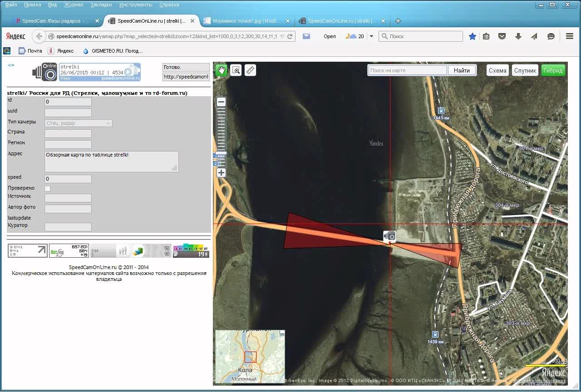This screenshot has height=392, width=581.
Task: Switch map to Гибрид view
Action: (x=553, y=70)
